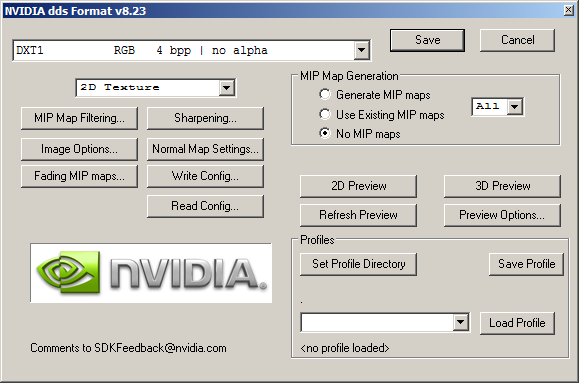
Task: Click the Write Config button
Action: [x=205, y=176]
